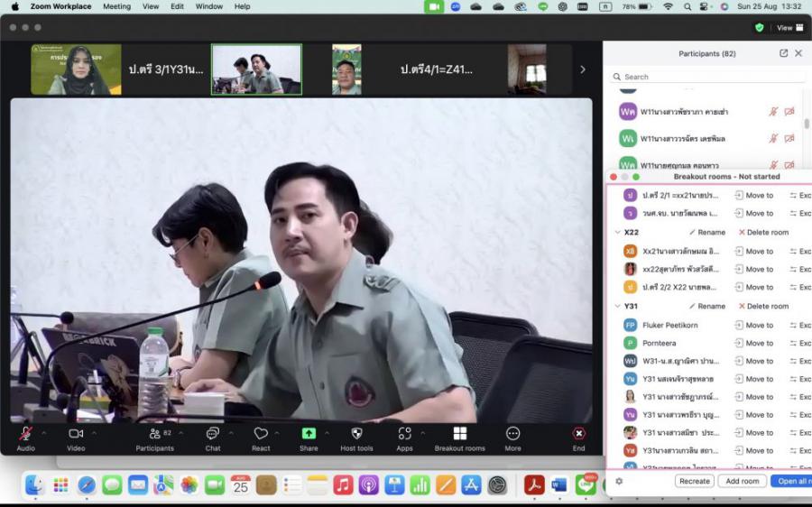Pop out the Participants panel
Screen dimensions: 812x507
tap(783, 53)
